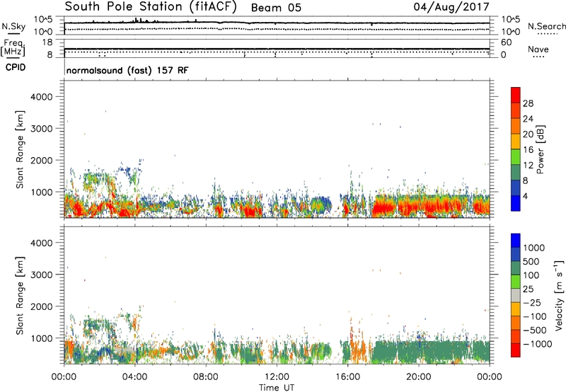Click the -1000 label on velocity colorbar

537,344
